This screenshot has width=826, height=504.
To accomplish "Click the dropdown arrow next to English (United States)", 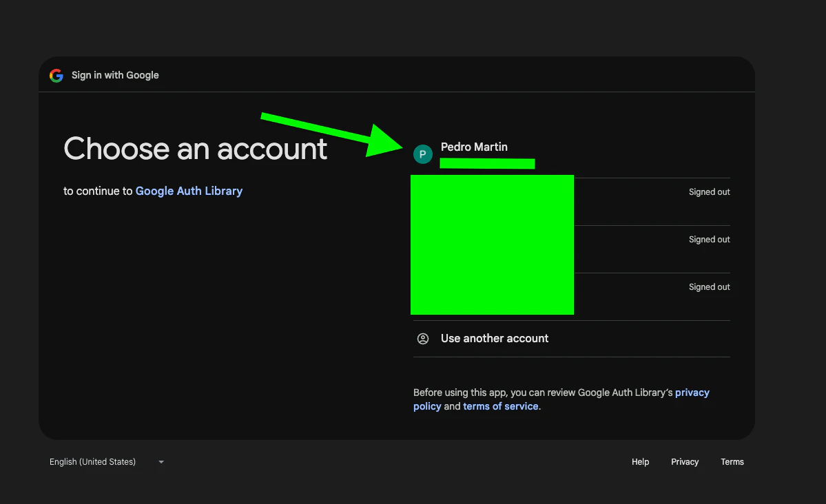I will coord(161,462).
